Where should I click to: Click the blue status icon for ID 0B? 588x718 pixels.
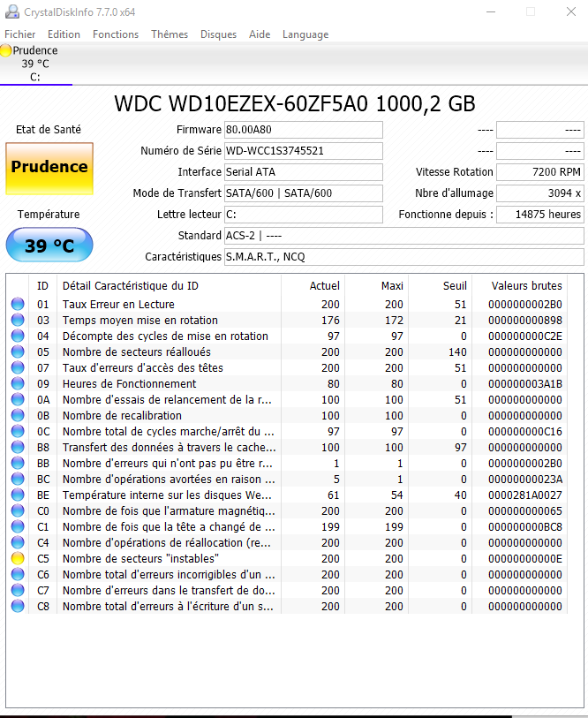point(18,415)
